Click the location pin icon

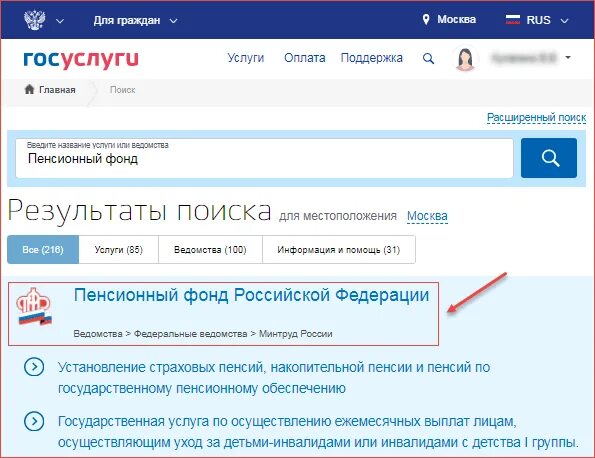pos(426,19)
